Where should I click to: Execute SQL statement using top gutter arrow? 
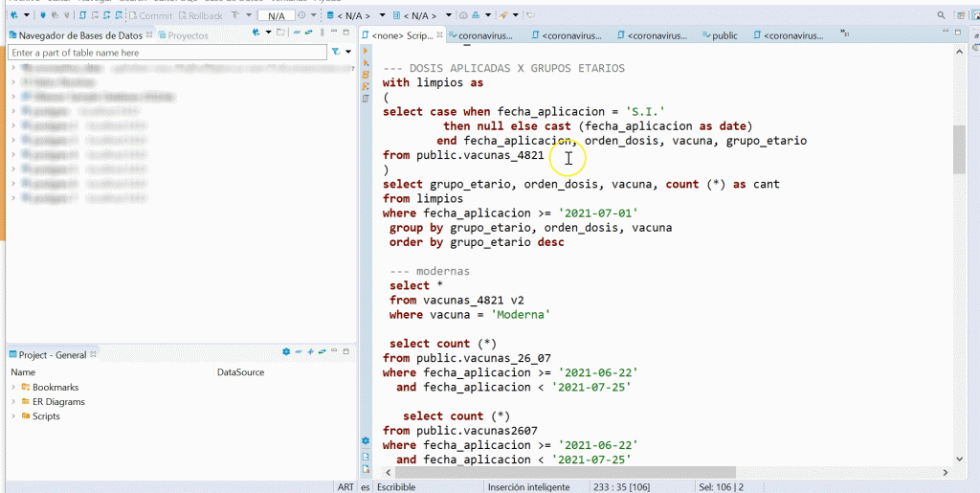tap(366, 51)
